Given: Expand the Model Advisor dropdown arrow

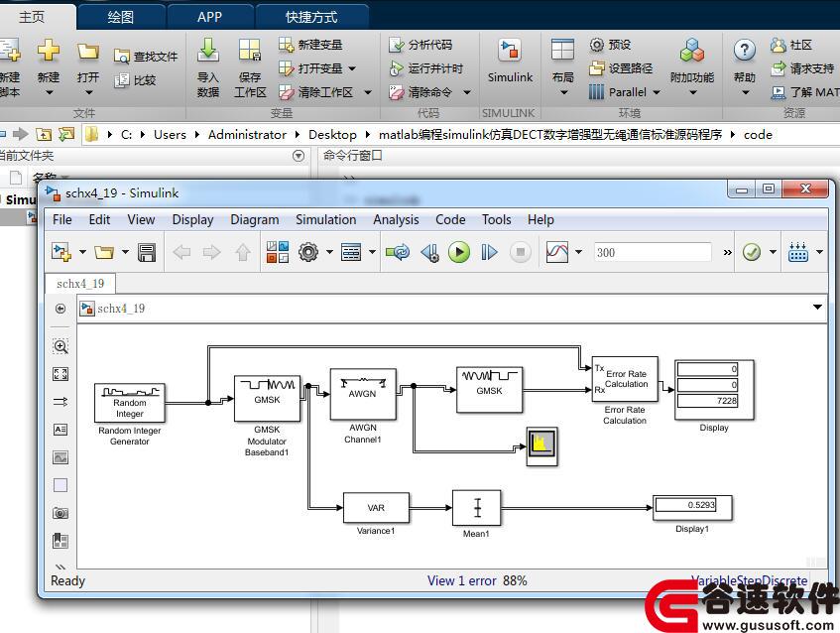Looking at the screenshot, I should click(773, 252).
